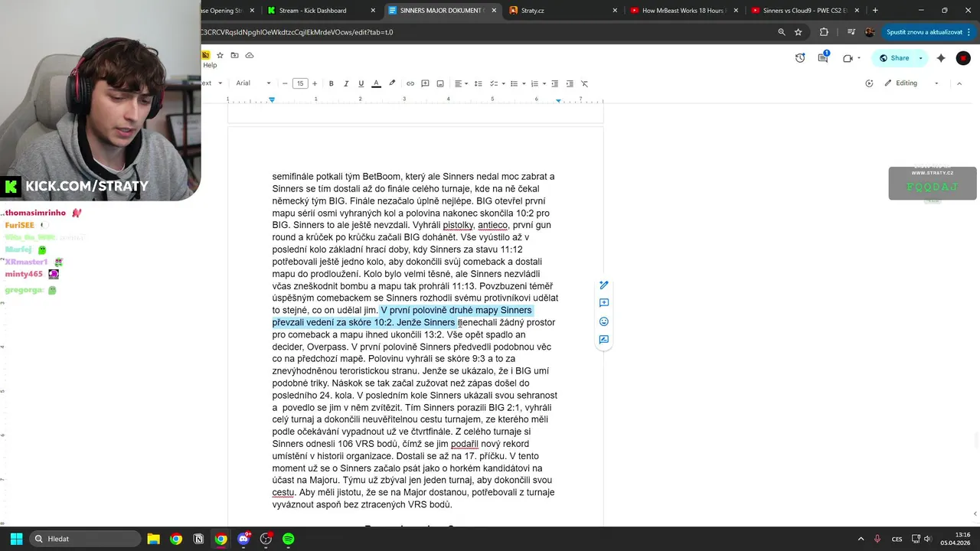980x551 pixels.
Task: Open the checklist menu arrow
Action: (x=503, y=83)
